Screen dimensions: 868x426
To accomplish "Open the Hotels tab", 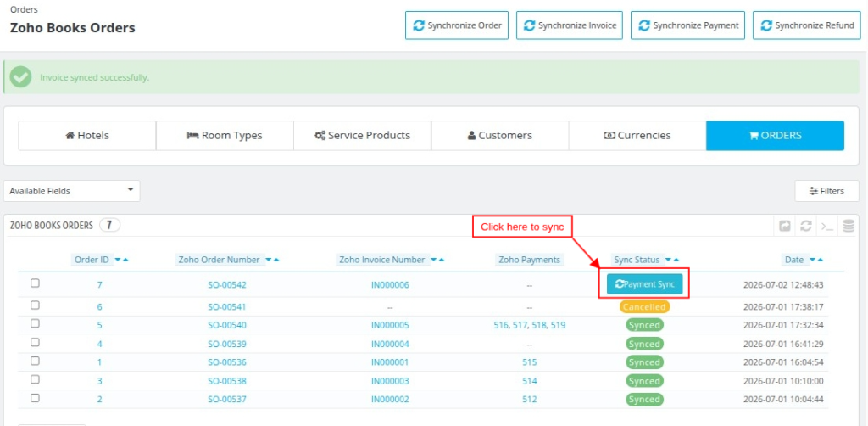I will click(x=87, y=136).
